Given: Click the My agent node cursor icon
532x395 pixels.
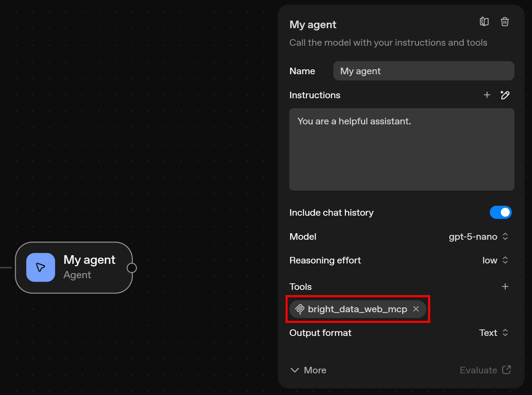Looking at the screenshot, I should [x=40, y=267].
